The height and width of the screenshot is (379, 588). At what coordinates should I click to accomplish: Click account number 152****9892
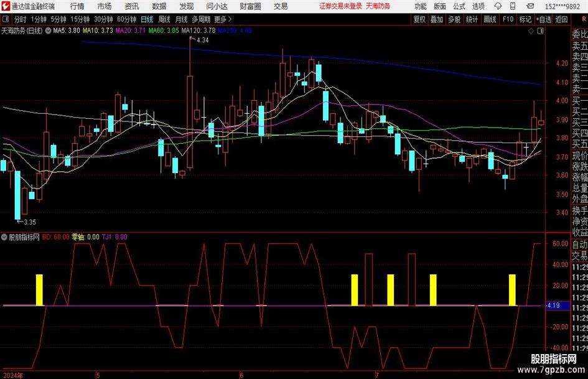pyautogui.click(x=562, y=6)
